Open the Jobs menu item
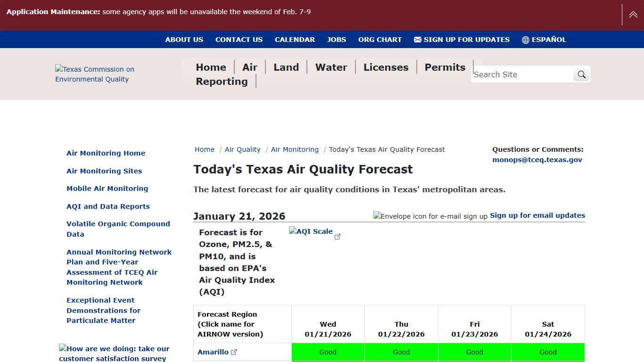Screen dimensions: 644x362 pyautogui.click(x=336, y=40)
